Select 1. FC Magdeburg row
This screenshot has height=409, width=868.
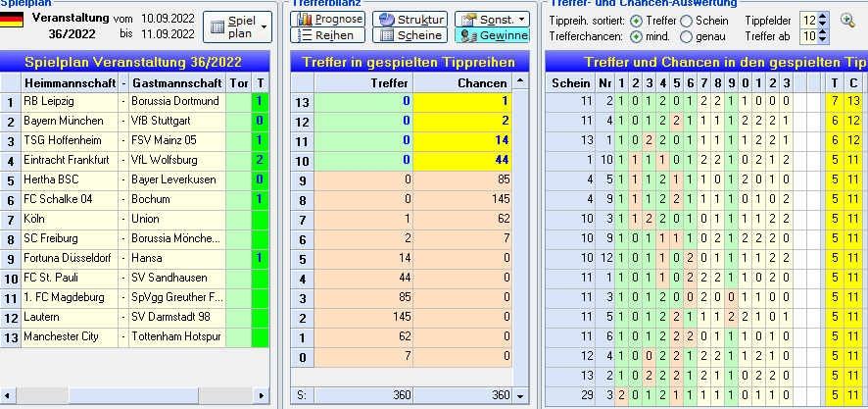point(134,297)
